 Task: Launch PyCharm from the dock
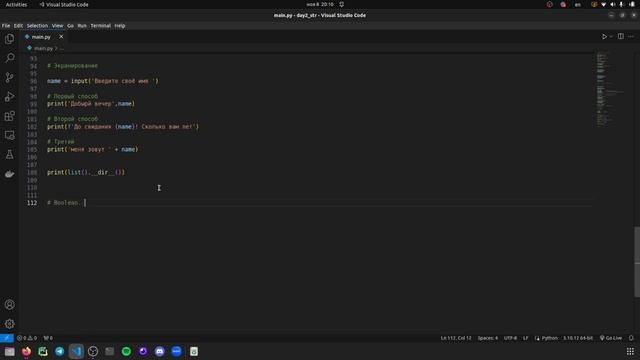point(43,351)
